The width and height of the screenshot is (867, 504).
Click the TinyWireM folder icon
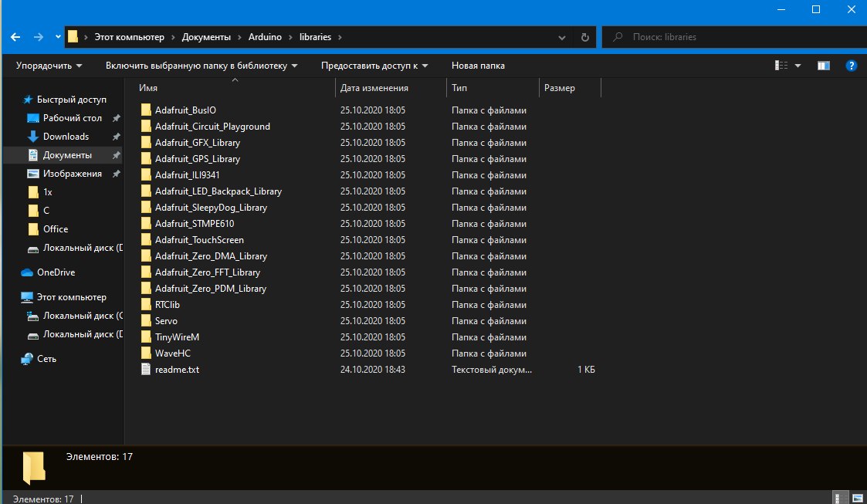coord(146,337)
